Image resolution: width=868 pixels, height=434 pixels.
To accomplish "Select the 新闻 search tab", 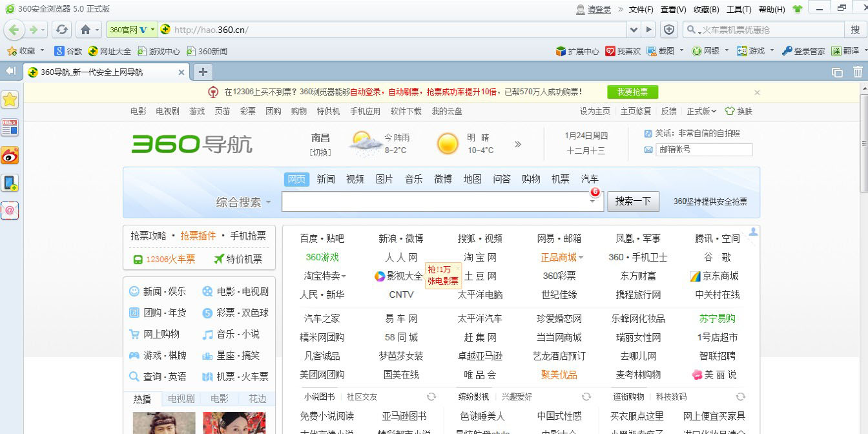I will [325, 179].
